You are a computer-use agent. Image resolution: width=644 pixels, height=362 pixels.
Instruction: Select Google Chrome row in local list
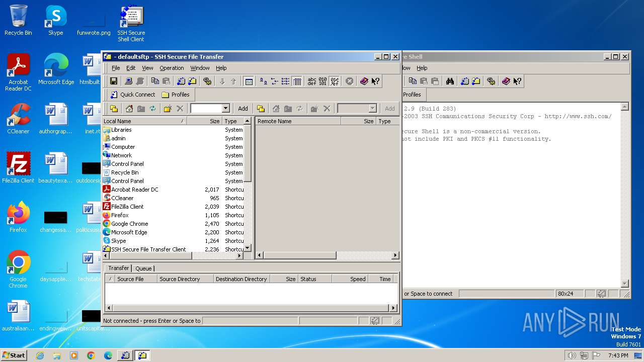click(173, 224)
